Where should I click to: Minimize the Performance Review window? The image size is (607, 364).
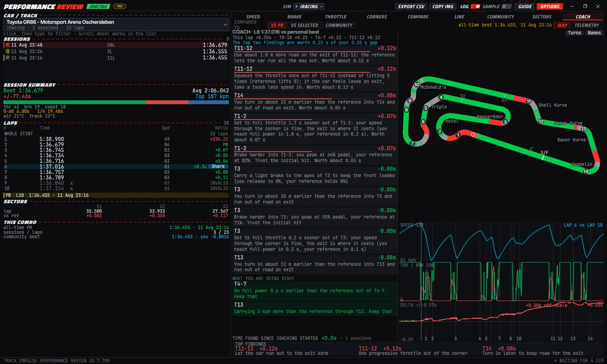[x=572, y=6]
